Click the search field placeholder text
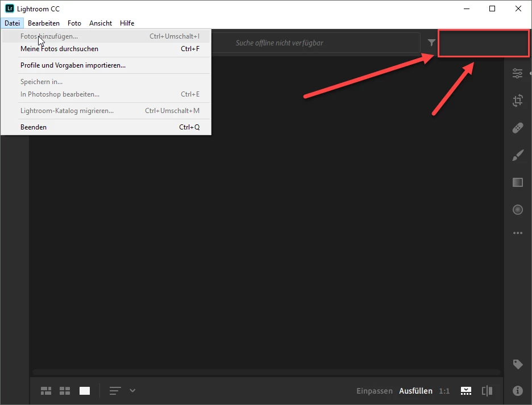The image size is (532, 405). pyautogui.click(x=279, y=43)
